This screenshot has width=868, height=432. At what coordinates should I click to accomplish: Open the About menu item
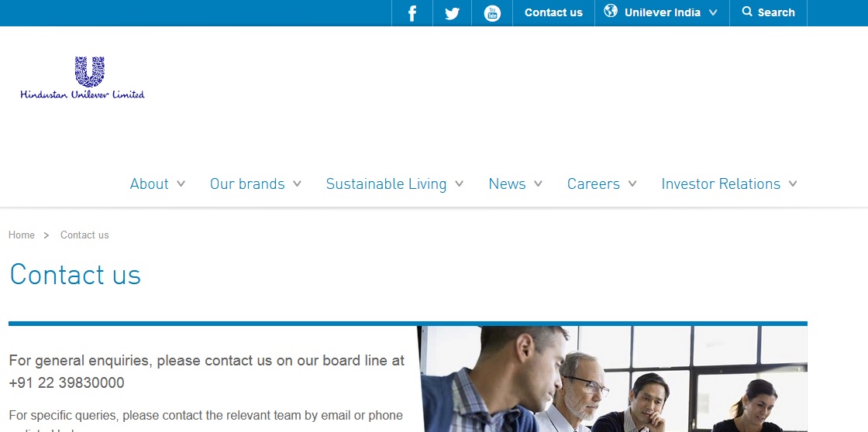[x=149, y=183]
